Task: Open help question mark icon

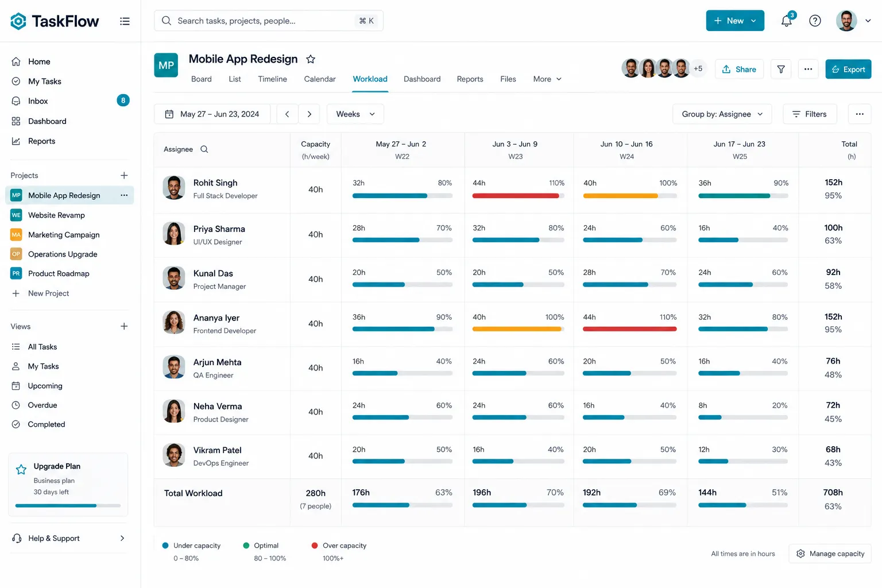Action: click(815, 21)
